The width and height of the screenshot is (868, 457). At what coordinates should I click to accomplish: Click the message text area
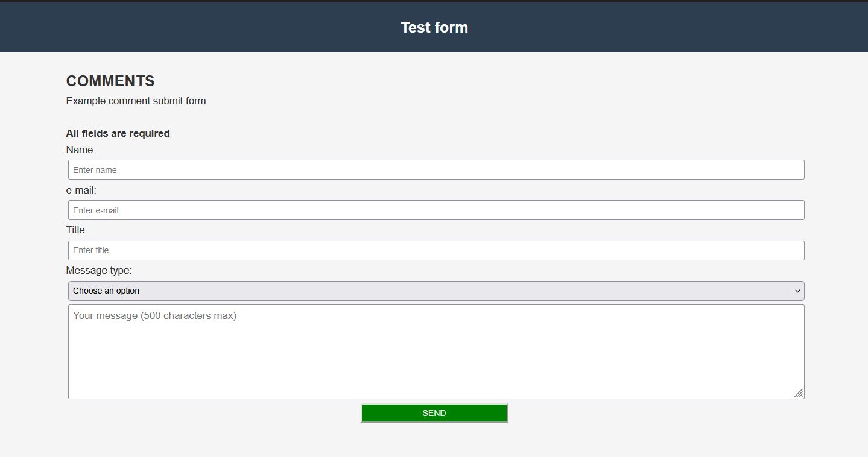[x=436, y=351]
